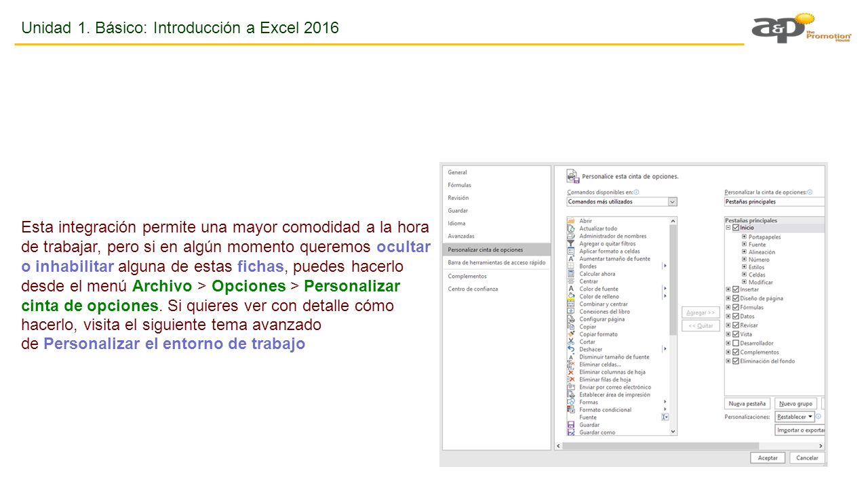Click the Nuevo grupo button
This screenshot has width=868, height=488.
pos(796,403)
